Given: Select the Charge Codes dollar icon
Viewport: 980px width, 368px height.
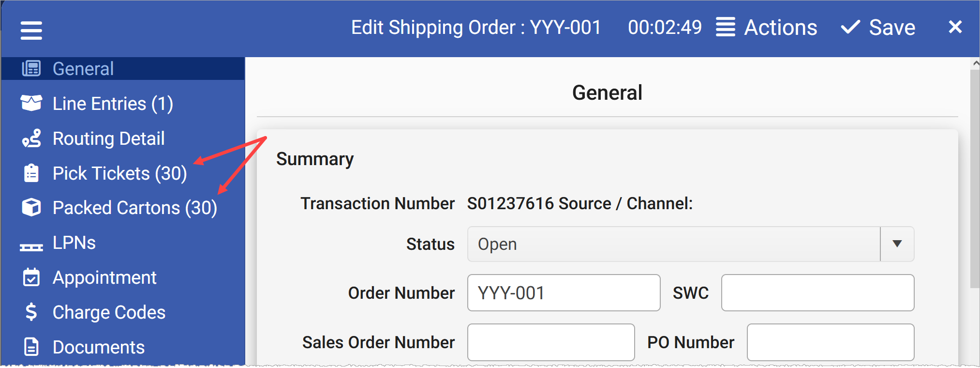Looking at the screenshot, I should [x=31, y=312].
